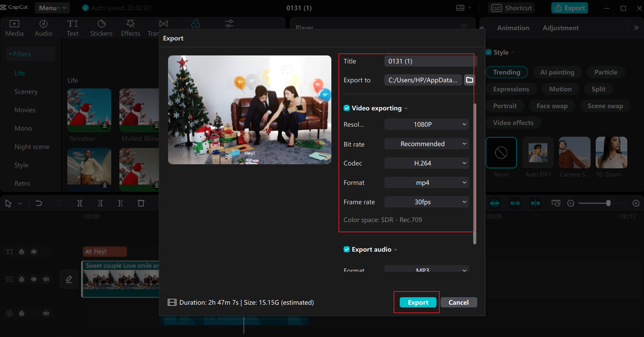Switch to the Animation tab
The width and height of the screenshot is (644, 337).
tap(513, 28)
